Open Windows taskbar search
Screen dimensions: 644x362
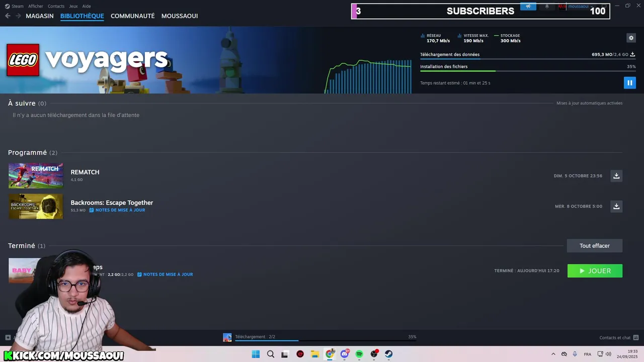pyautogui.click(x=271, y=354)
